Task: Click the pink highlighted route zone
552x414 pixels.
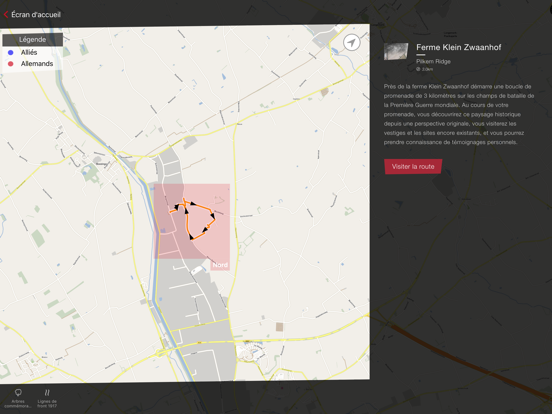Action: pos(192,221)
